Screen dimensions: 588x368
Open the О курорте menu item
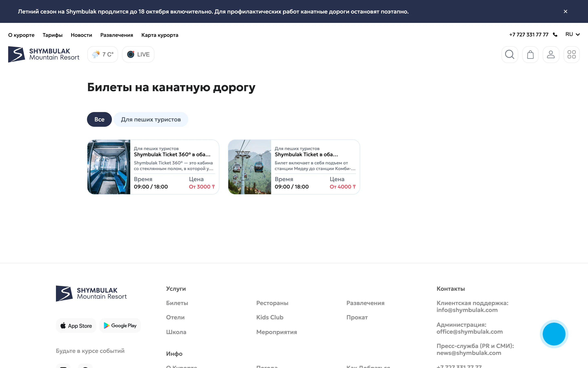tap(21, 35)
